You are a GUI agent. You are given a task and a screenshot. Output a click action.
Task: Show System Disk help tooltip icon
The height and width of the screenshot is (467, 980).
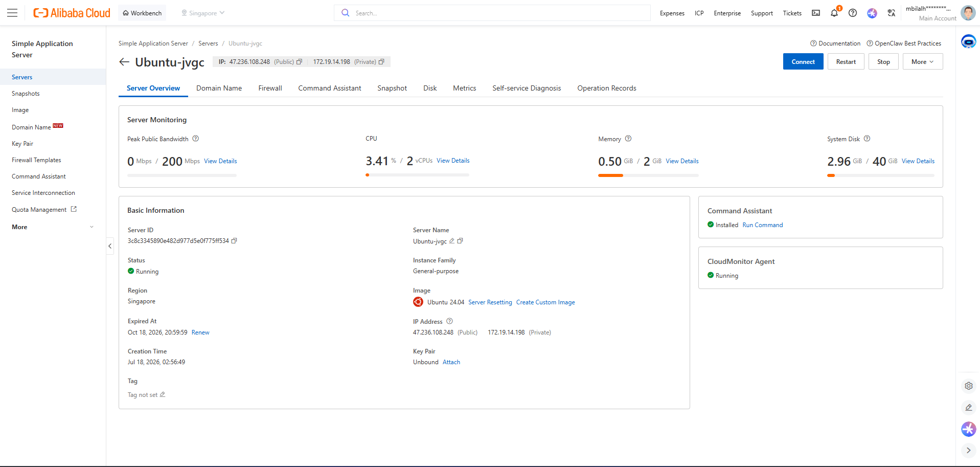click(x=867, y=139)
